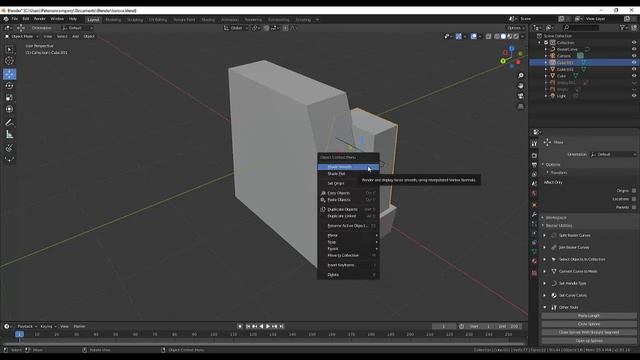The width and height of the screenshot is (640, 360).
Task: Hide Cube.001 using its eye icon
Action: (634, 62)
